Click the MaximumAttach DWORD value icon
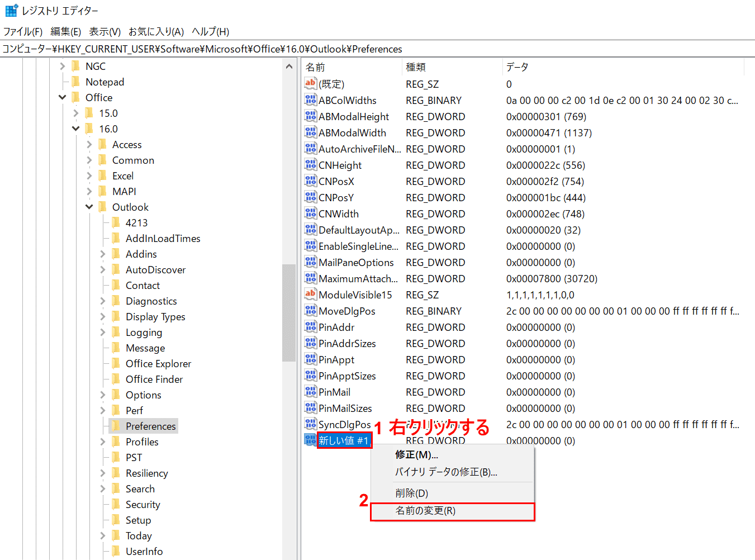 [x=311, y=278]
